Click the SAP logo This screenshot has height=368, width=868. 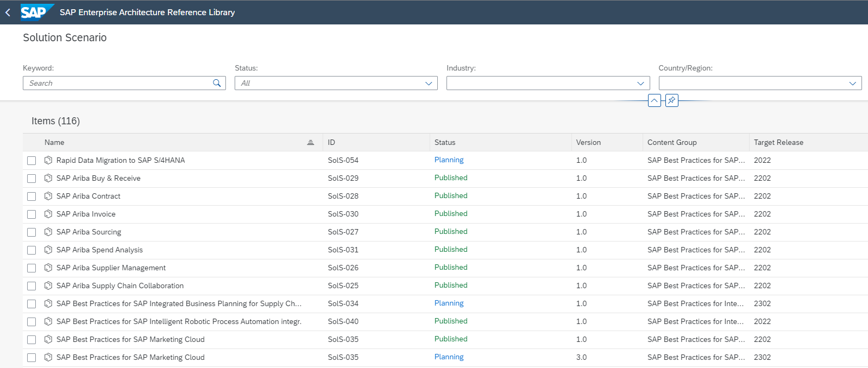(36, 12)
